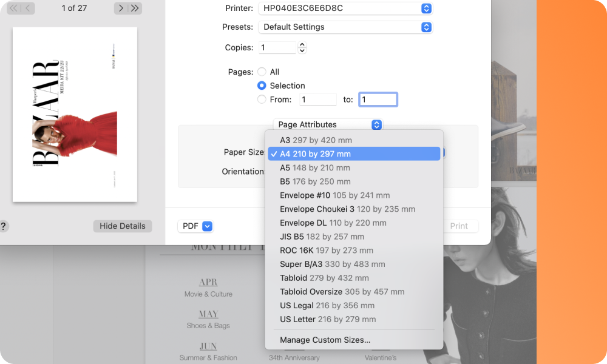Open Manage Custom Sizes...
The height and width of the screenshot is (364, 607).
click(325, 340)
